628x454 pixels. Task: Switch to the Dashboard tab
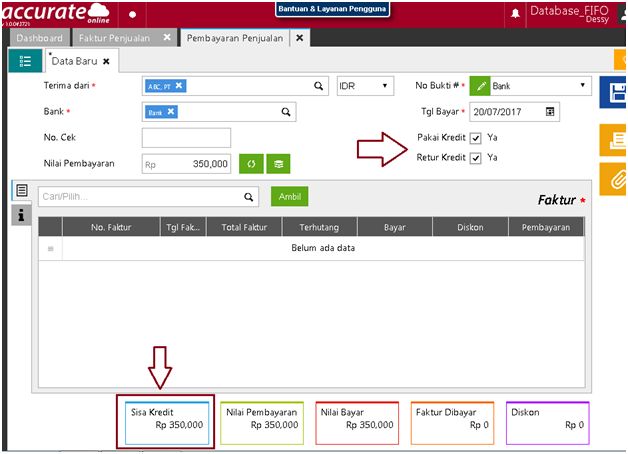click(39, 38)
